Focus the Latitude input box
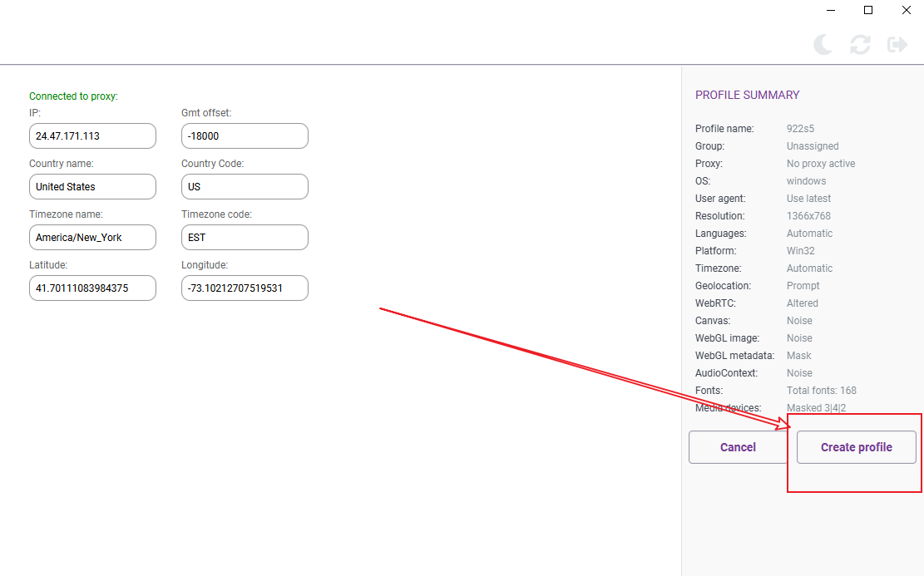The width and height of the screenshot is (924, 576). click(x=92, y=288)
